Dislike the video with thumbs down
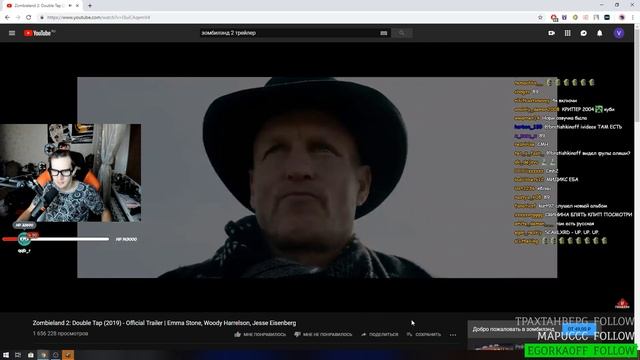Viewport: 640px width, 360px height. point(323,334)
